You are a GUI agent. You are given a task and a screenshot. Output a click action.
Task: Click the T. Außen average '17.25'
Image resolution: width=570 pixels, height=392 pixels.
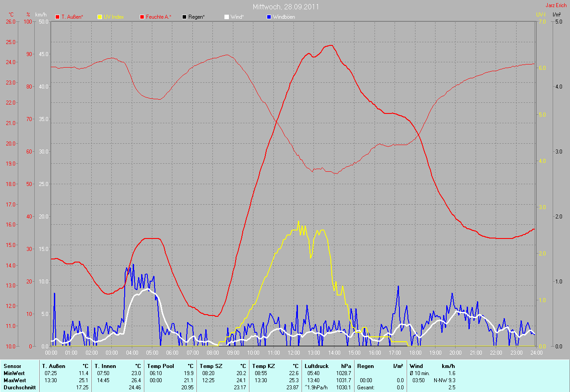(82, 388)
